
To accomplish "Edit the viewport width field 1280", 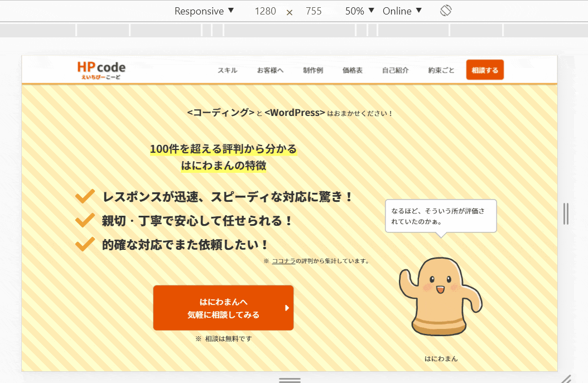I will (265, 11).
